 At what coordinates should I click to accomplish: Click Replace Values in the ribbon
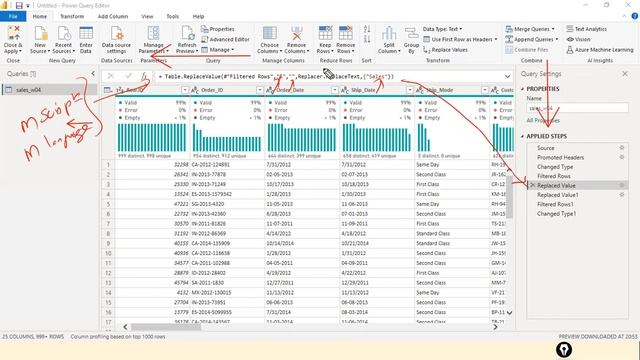pyautogui.click(x=445, y=50)
